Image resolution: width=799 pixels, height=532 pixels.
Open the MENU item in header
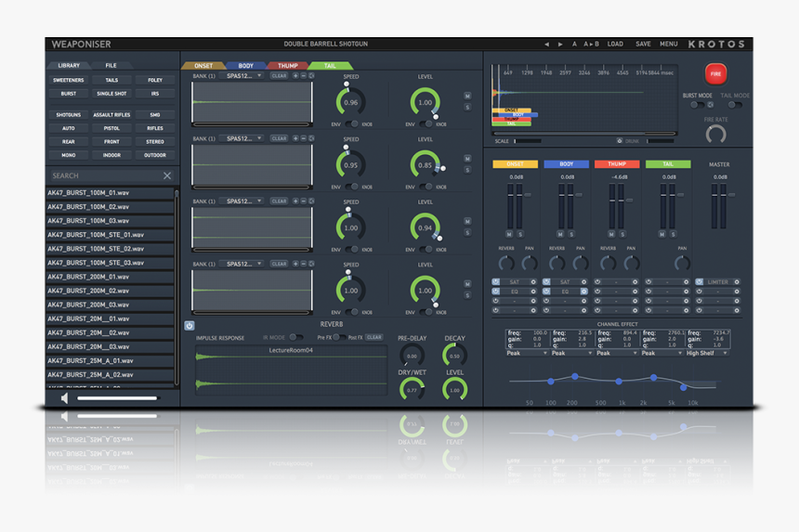click(x=669, y=45)
